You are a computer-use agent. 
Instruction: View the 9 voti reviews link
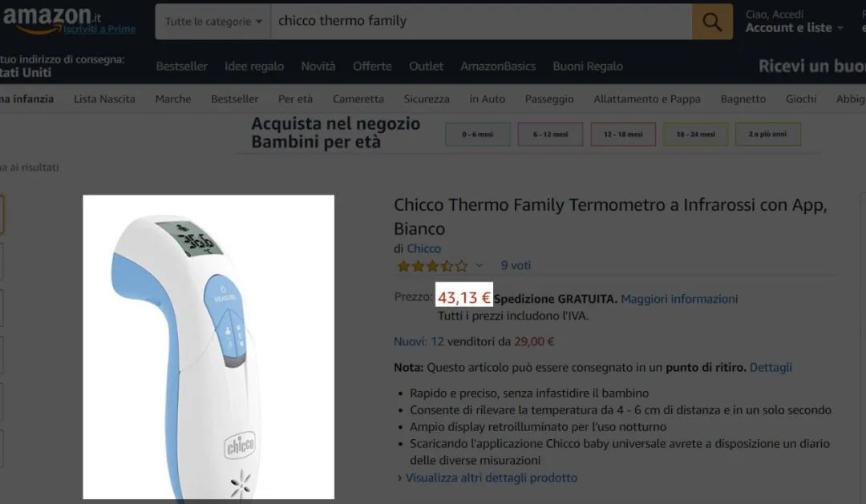(x=516, y=265)
